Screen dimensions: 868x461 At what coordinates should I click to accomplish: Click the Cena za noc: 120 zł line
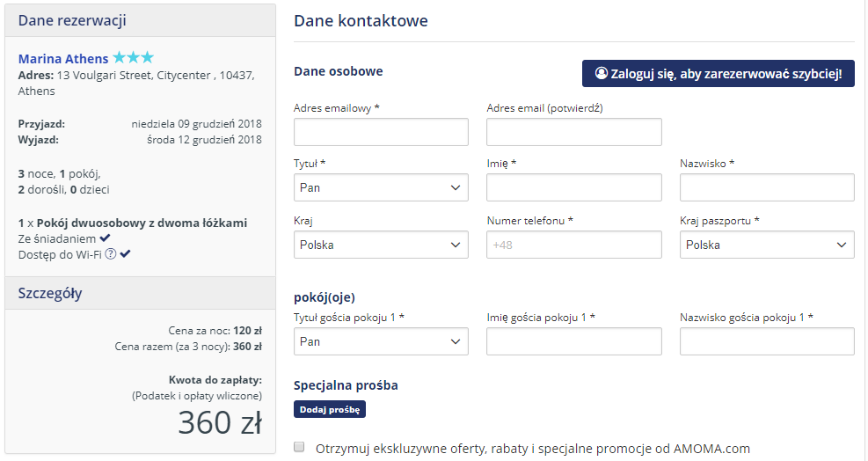click(215, 331)
